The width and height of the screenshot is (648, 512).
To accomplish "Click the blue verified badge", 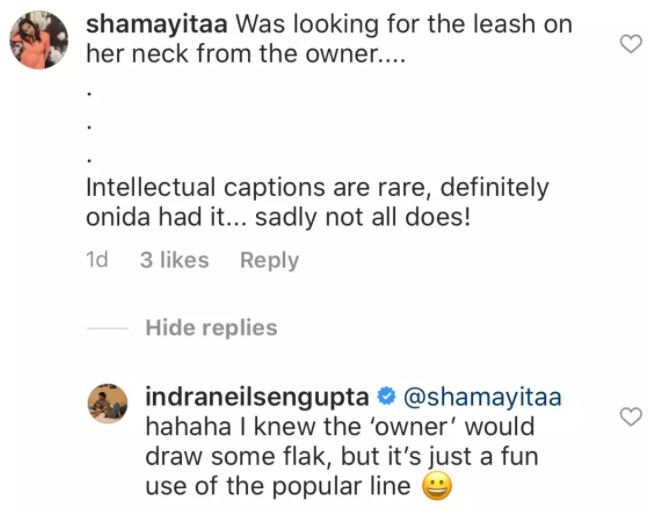I will click(383, 396).
